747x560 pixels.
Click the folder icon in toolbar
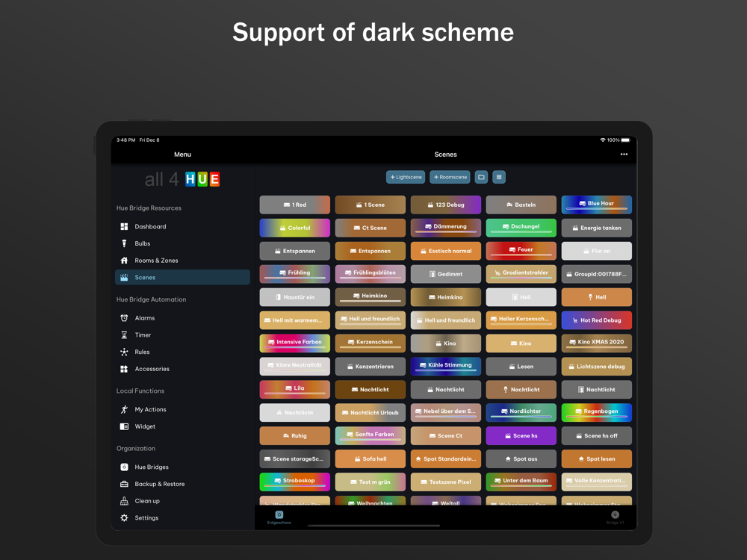click(481, 177)
